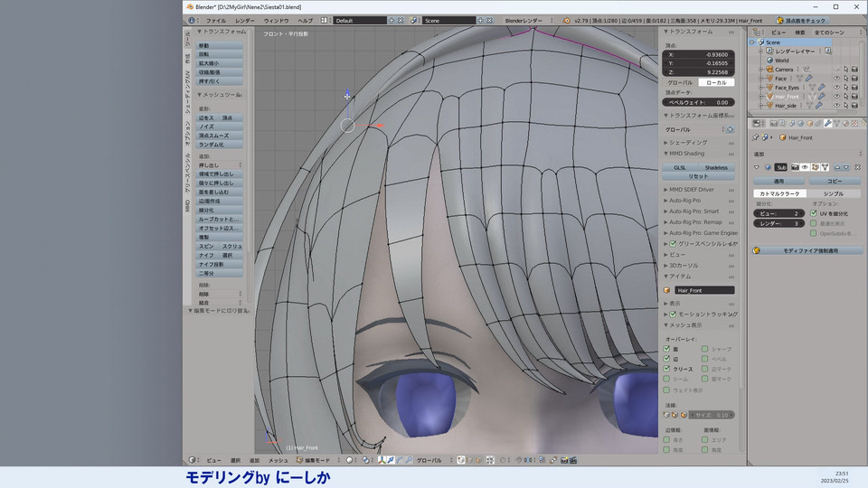Click the モディファイア強制適用 button
Viewport: 868px width, 488px height.
pos(807,250)
